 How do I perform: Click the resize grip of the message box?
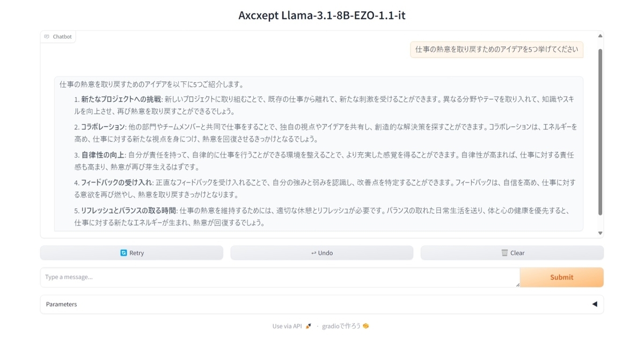(517, 284)
